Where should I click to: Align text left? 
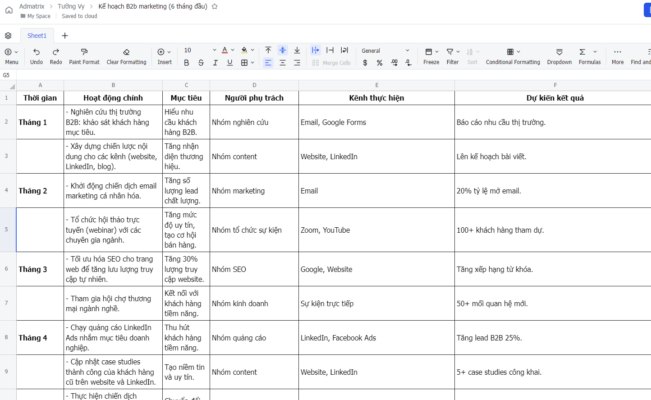pos(268,63)
